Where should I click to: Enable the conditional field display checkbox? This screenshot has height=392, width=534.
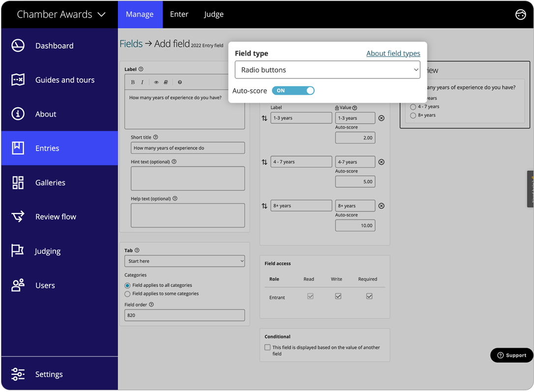[x=267, y=347]
